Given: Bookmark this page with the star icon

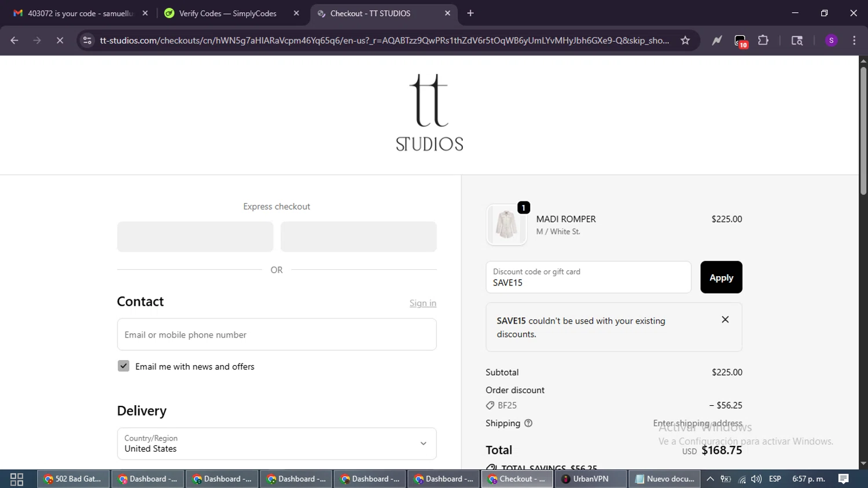Looking at the screenshot, I should (685, 41).
